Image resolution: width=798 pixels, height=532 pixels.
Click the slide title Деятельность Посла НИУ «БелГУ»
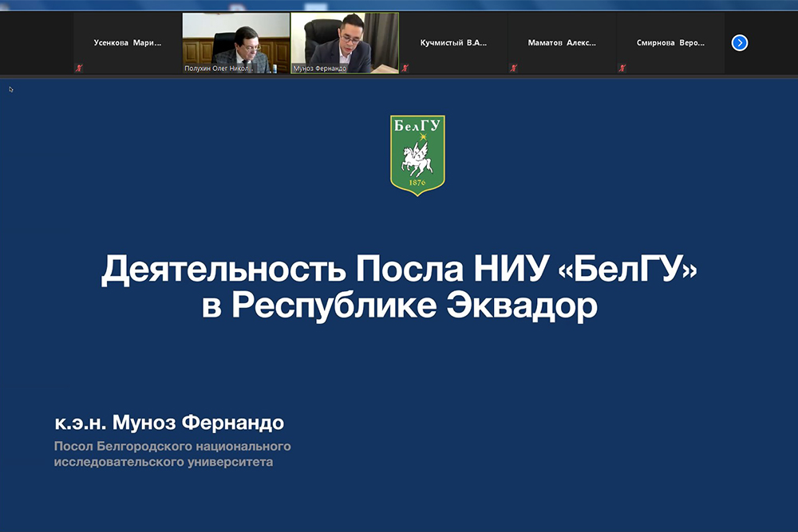(x=399, y=269)
